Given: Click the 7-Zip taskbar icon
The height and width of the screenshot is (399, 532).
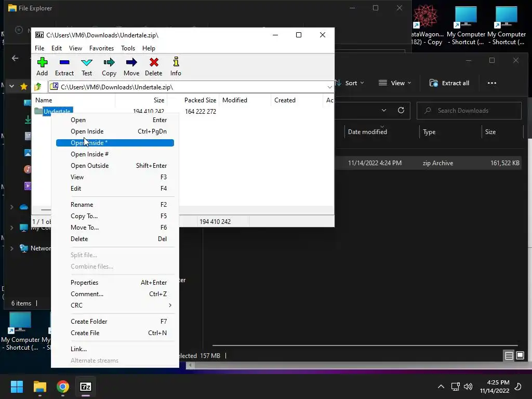Looking at the screenshot, I should point(86,387).
